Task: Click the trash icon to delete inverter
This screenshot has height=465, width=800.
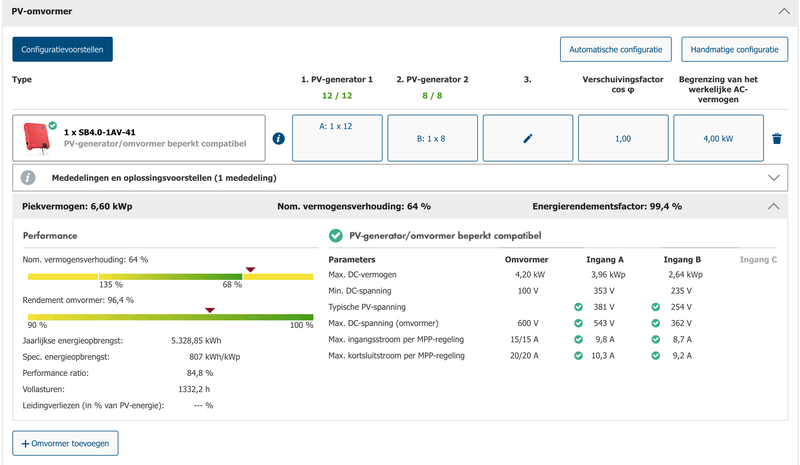Action: (776, 138)
